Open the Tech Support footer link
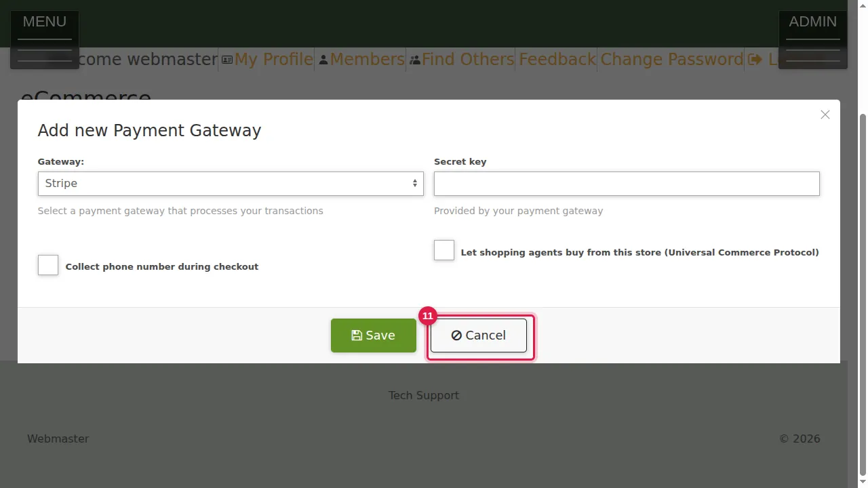The width and height of the screenshot is (868, 488). [x=424, y=395]
